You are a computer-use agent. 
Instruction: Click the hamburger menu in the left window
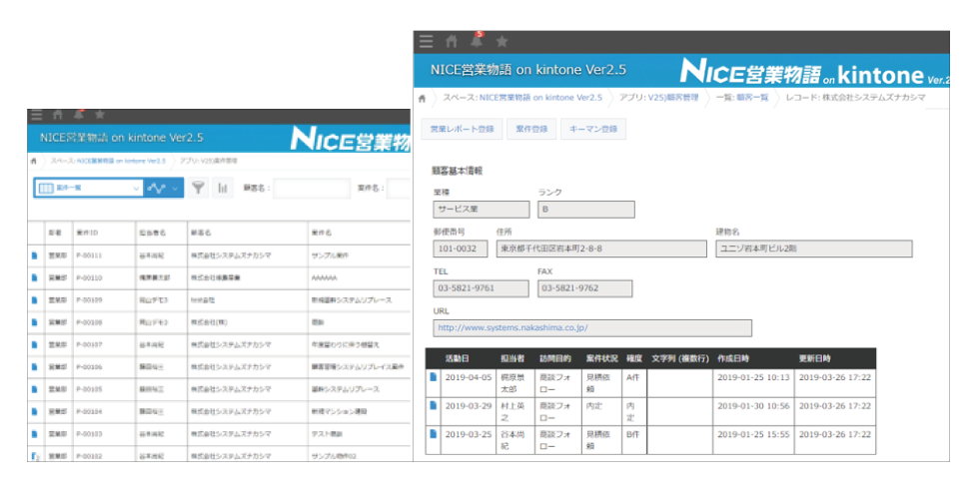pyautogui.click(x=36, y=115)
